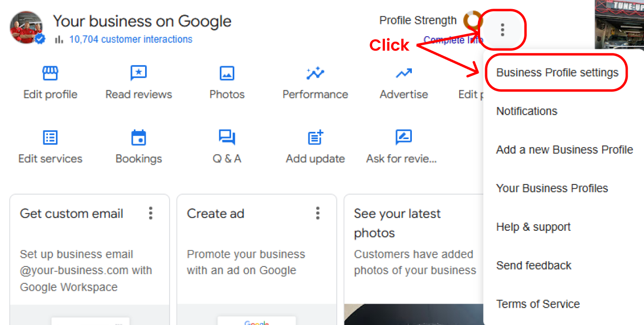Click the business profile avatar photo

[x=26, y=28]
